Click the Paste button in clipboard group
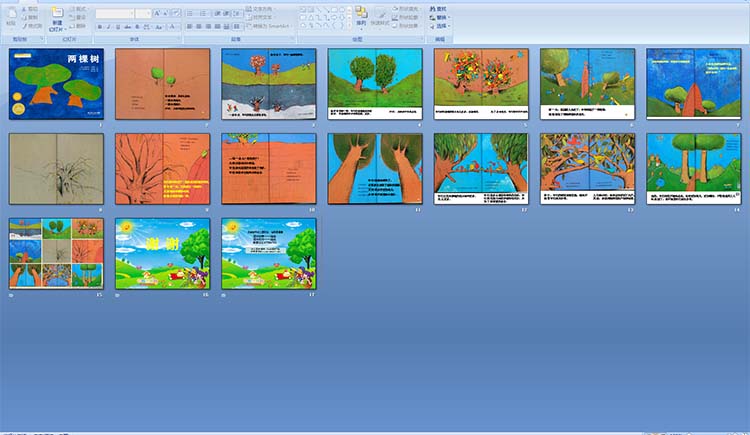Image resolution: width=750 pixels, height=435 pixels. (12, 16)
